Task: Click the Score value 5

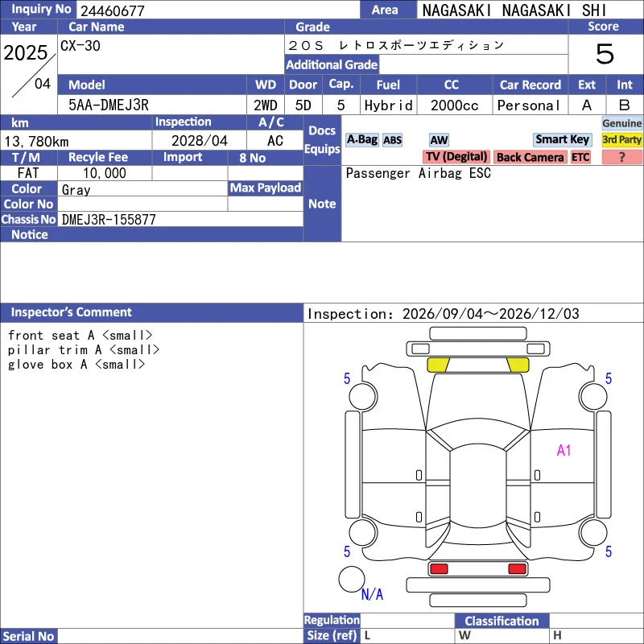Action: 605,54
